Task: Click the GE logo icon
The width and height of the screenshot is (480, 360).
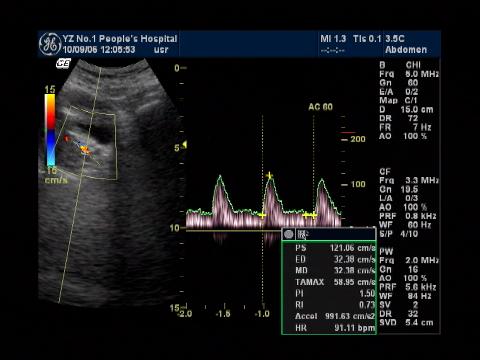Action: (x=50, y=44)
